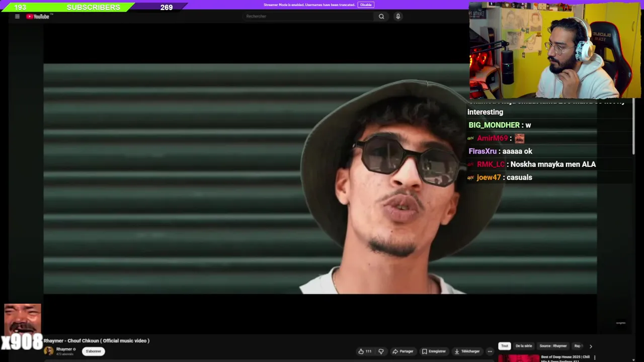Click the 'Noskha mnayka men ALA' message
644x362 pixels.
[x=553, y=164]
